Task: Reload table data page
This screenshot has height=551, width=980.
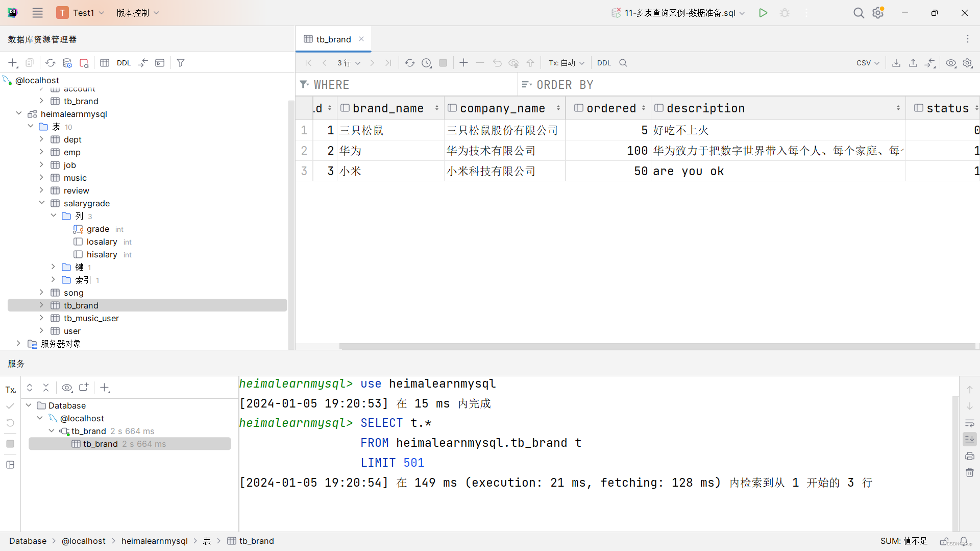Action: pos(410,63)
